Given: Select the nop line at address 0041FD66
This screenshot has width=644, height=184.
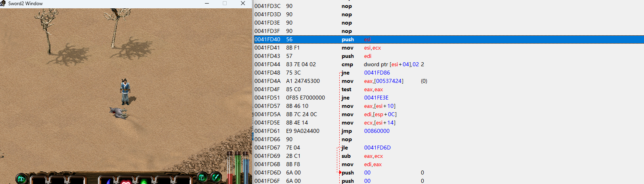Looking at the screenshot, I should [449, 139].
